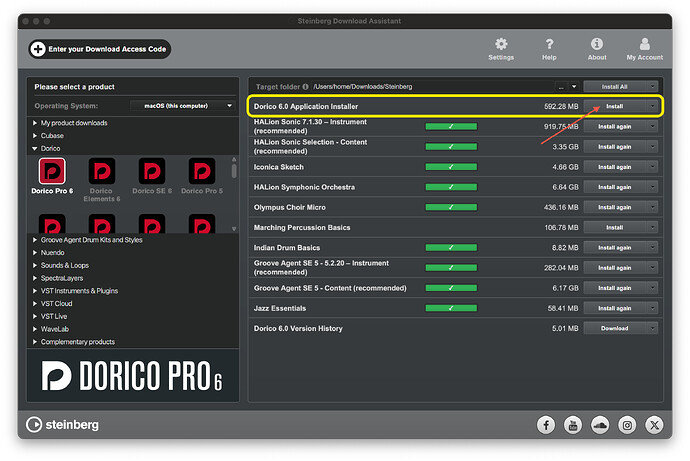
Task: Open Install All dropdown arrow
Action: (x=652, y=87)
